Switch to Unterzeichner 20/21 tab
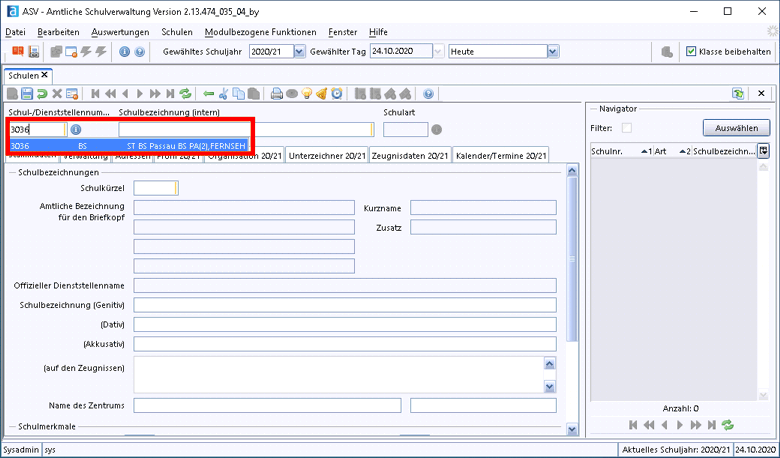The width and height of the screenshot is (780, 458). point(327,155)
